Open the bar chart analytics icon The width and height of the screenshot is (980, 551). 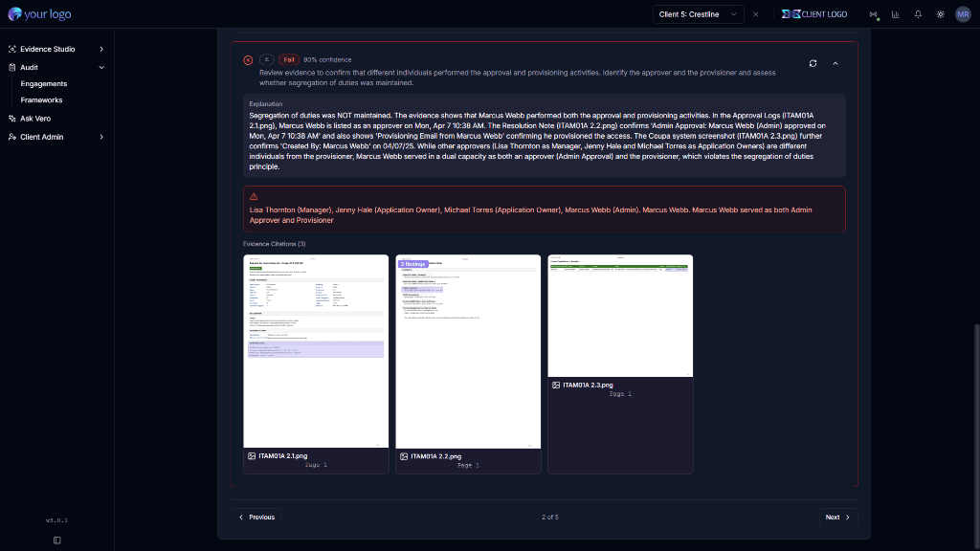point(896,14)
